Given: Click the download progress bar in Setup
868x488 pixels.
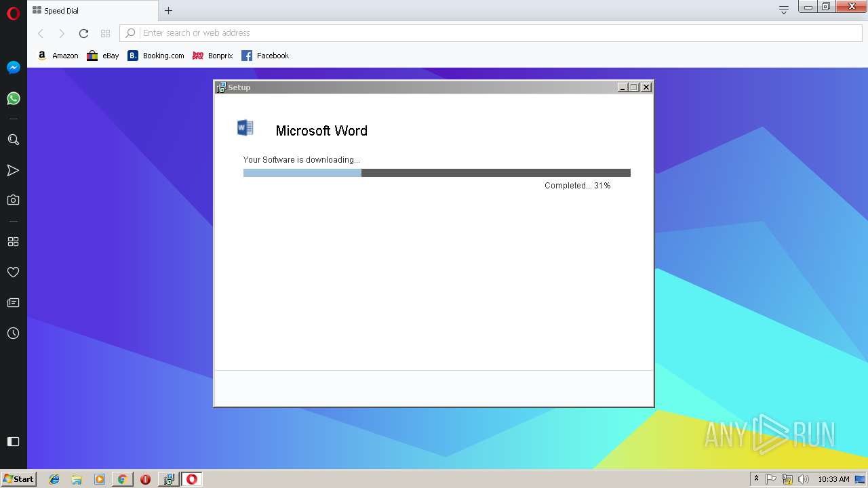Looking at the screenshot, I should click(437, 173).
